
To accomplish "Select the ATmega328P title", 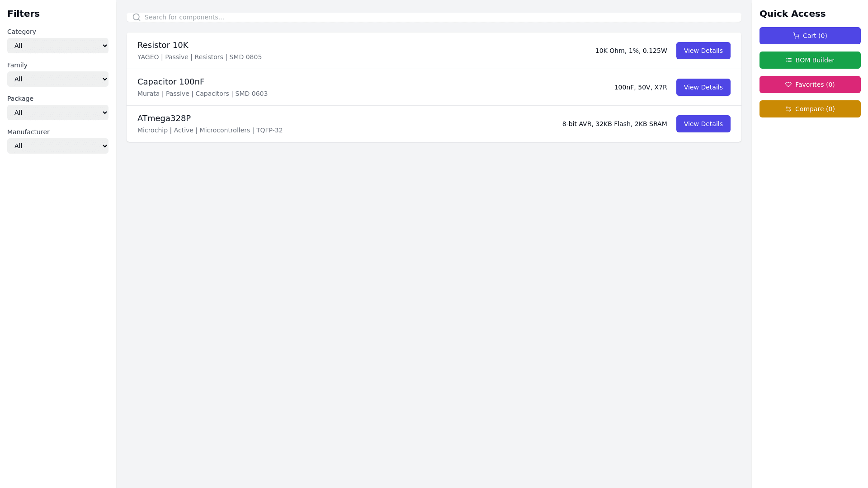I will pyautogui.click(x=164, y=118).
